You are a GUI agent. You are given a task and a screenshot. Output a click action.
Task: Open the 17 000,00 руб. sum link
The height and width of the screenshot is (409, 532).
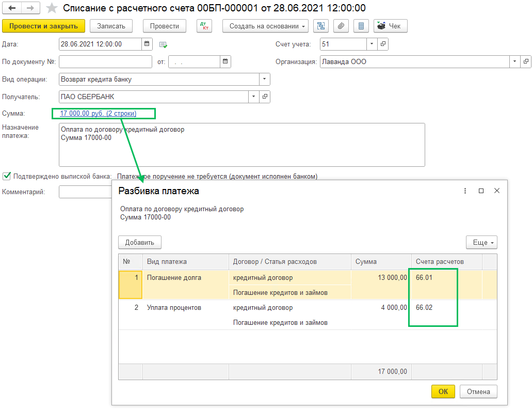pyautogui.click(x=98, y=113)
